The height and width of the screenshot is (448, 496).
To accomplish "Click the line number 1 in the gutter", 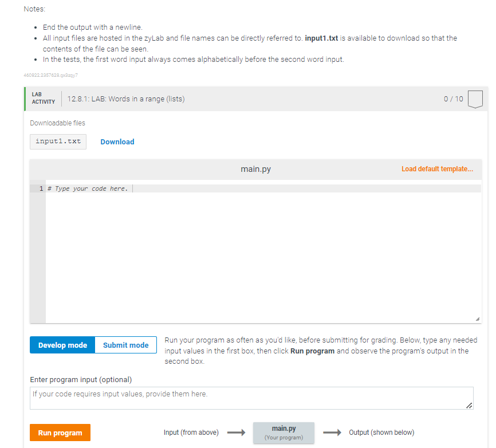I will click(40, 188).
